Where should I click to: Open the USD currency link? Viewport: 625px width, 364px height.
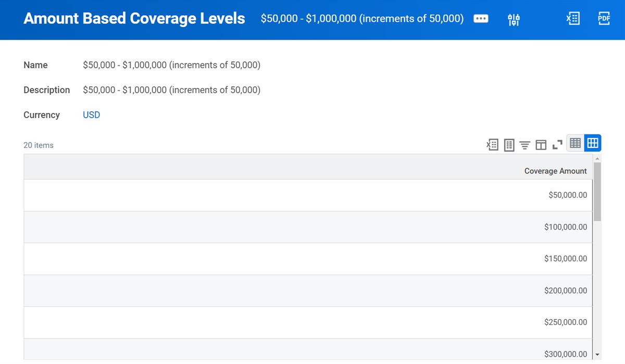tap(91, 115)
